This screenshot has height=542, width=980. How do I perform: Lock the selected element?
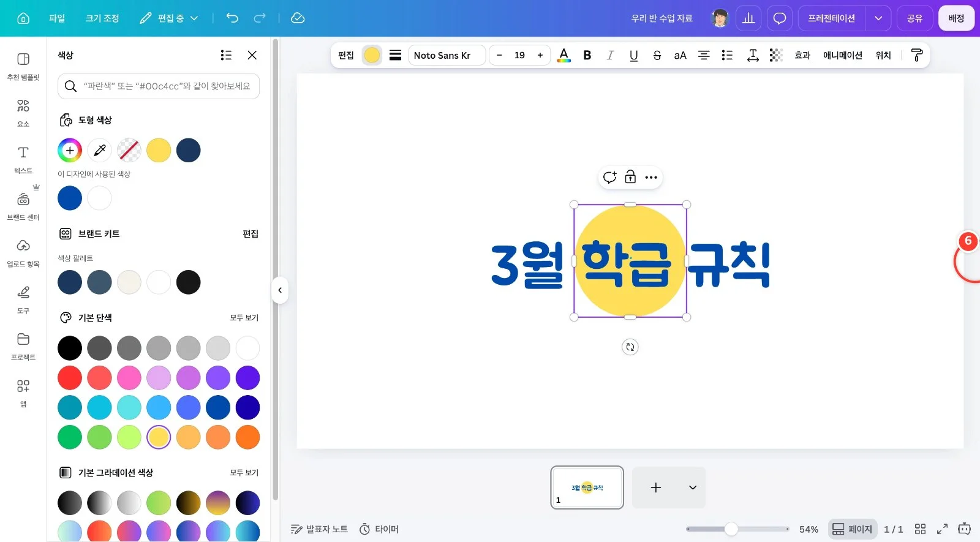tap(630, 178)
